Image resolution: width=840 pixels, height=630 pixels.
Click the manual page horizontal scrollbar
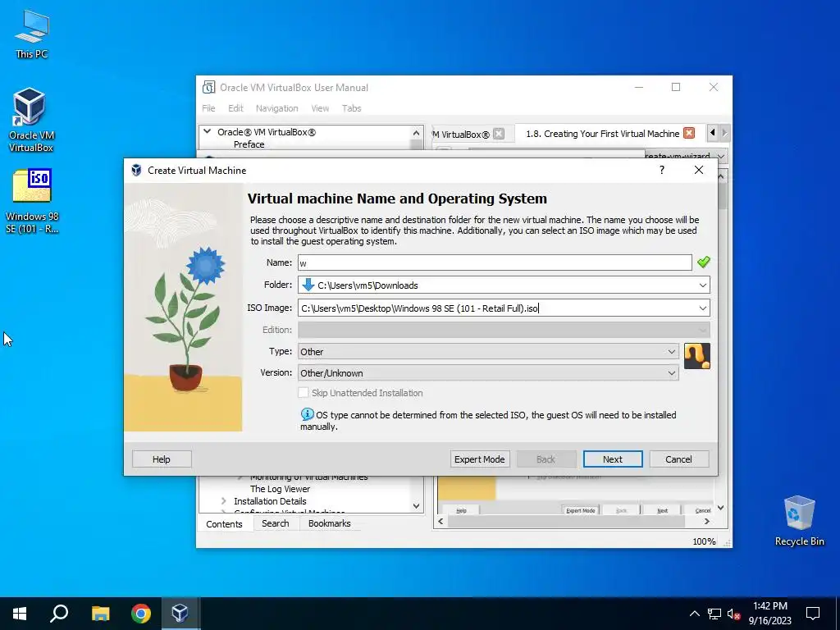coord(566,521)
